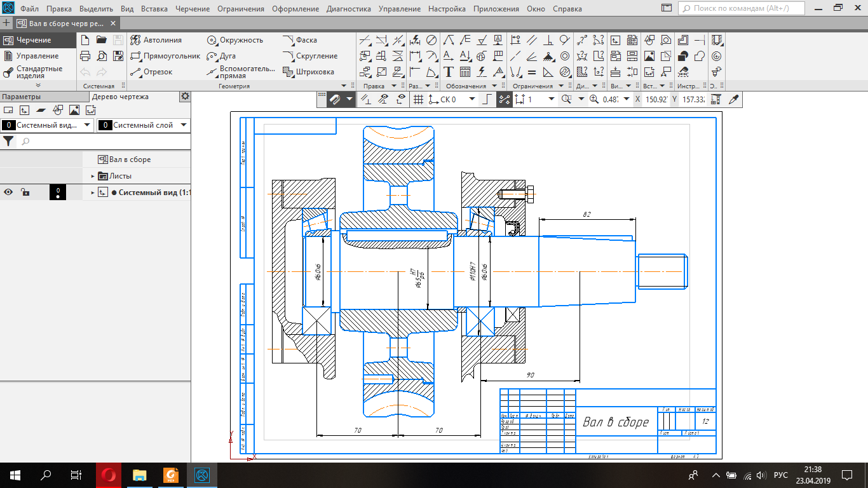Switch to the Управление toolset
This screenshot has width=868, height=488.
[x=37, y=56]
